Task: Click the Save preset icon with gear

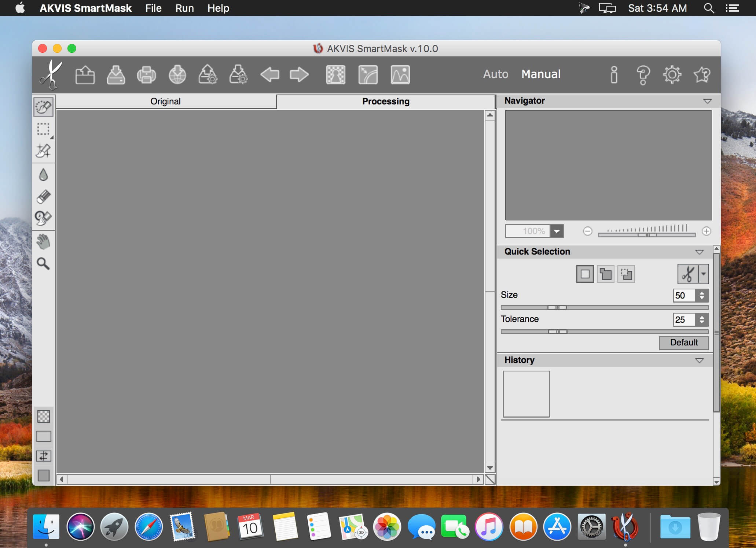Action: tap(238, 75)
